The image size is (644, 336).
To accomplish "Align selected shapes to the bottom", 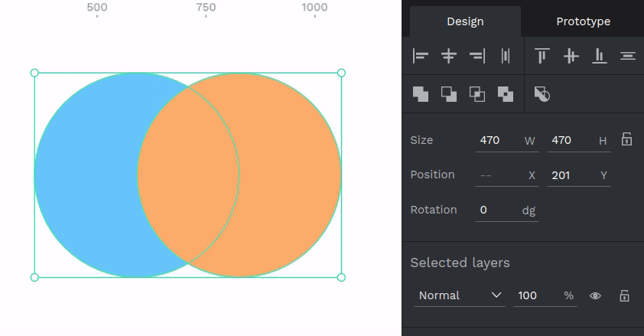I will pyautogui.click(x=600, y=56).
